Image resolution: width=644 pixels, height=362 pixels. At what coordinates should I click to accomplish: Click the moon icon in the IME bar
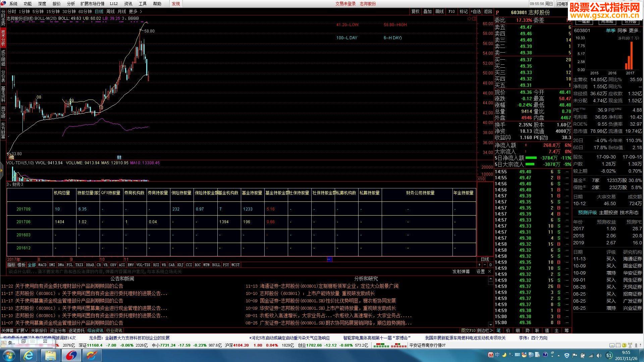point(504,355)
